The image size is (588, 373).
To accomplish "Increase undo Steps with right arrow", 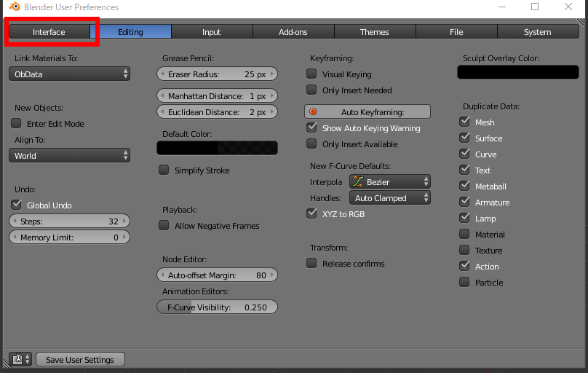I will tap(124, 221).
